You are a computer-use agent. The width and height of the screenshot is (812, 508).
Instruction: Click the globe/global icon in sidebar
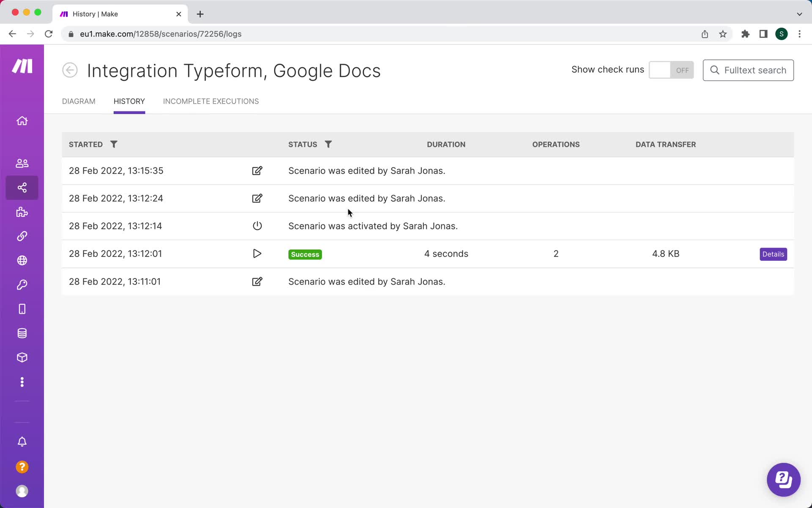22,260
